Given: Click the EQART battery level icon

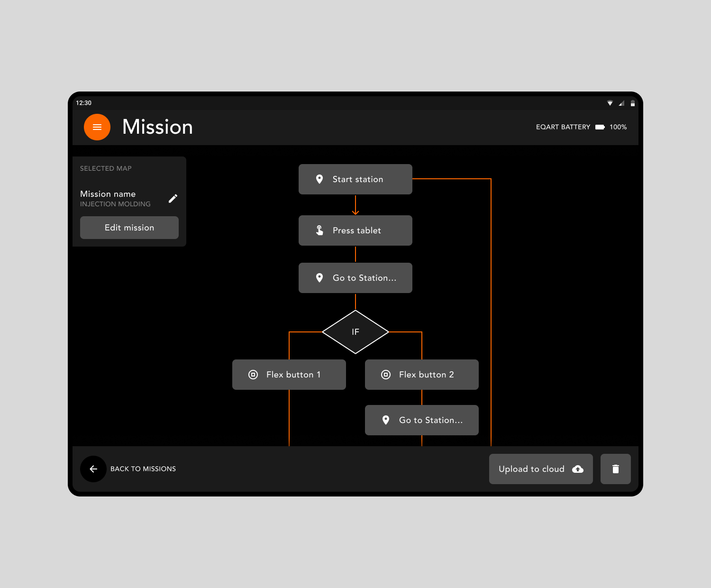Looking at the screenshot, I should 600,127.
